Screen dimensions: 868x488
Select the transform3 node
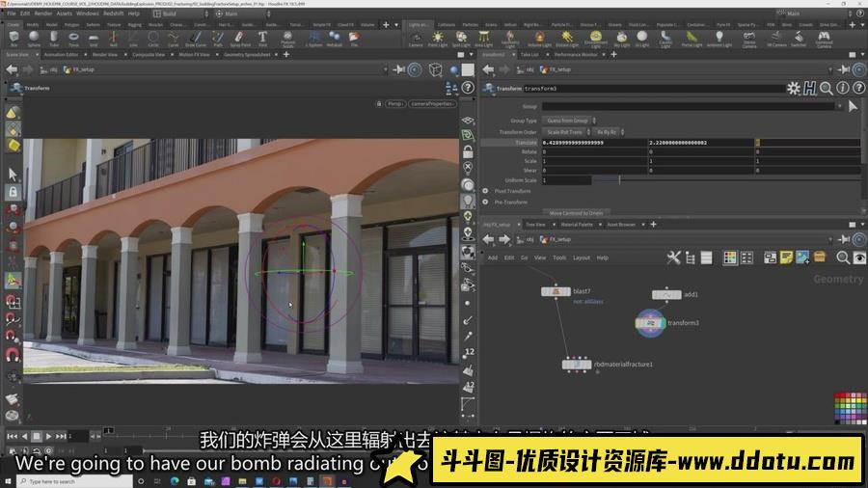click(650, 323)
